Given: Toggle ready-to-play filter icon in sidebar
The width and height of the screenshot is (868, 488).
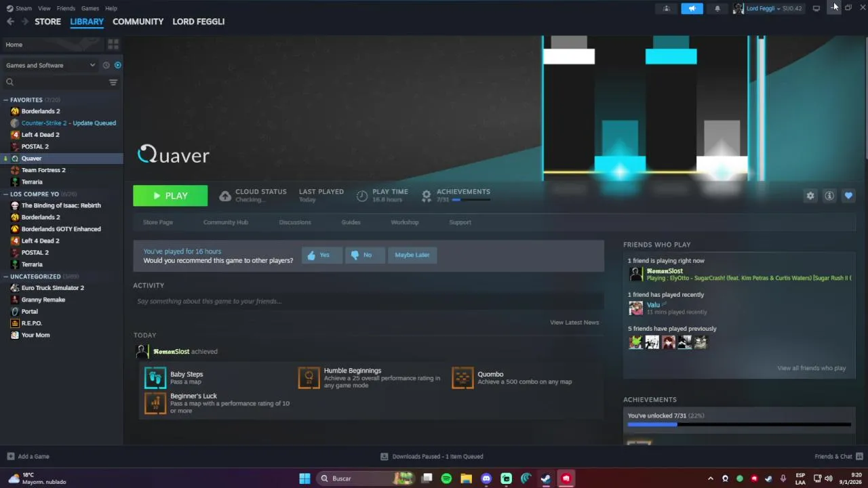Looking at the screenshot, I should (x=117, y=65).
